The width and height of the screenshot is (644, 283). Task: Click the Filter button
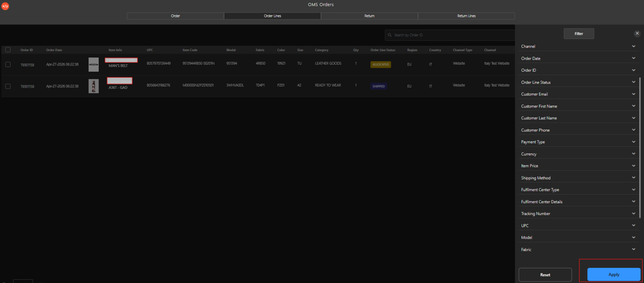pyautogui.click(x=579, y=34)
